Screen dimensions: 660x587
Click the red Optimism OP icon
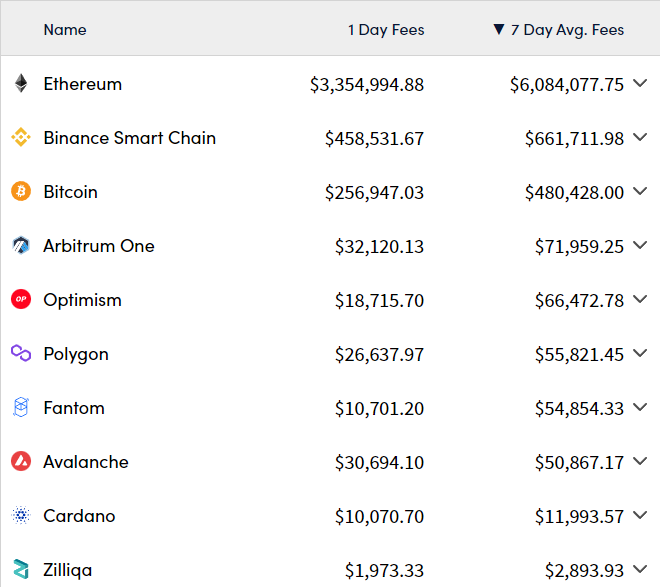pyautogui.click(x=21, y=299)
